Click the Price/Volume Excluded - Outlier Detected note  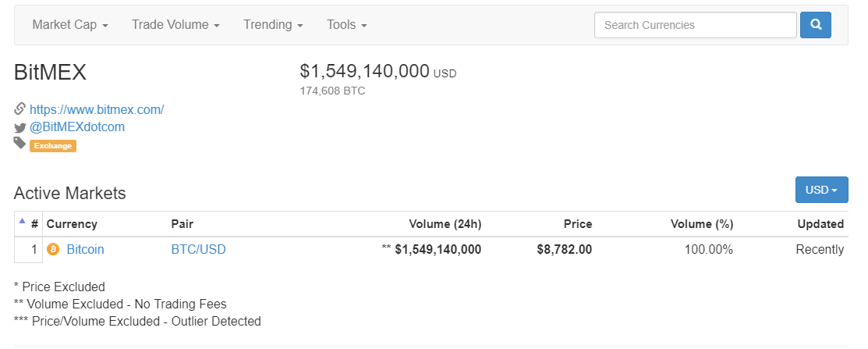coord(137,322)
